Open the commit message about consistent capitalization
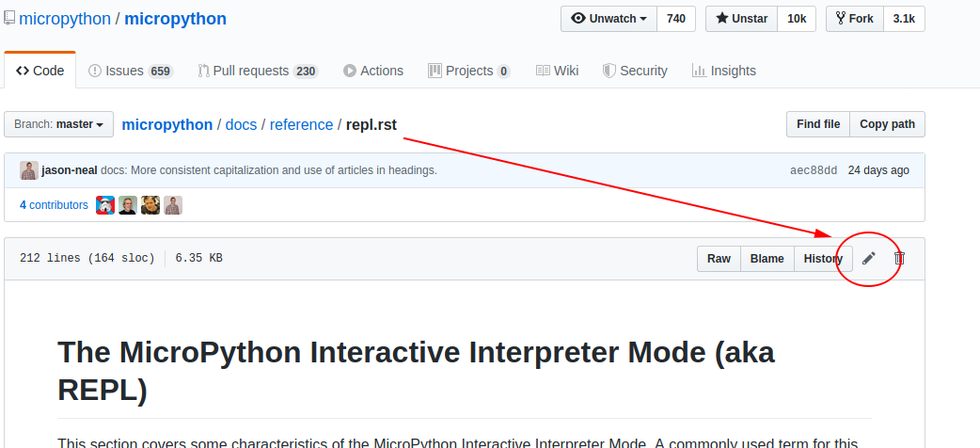The image size is (980, 448). [269, 170]
